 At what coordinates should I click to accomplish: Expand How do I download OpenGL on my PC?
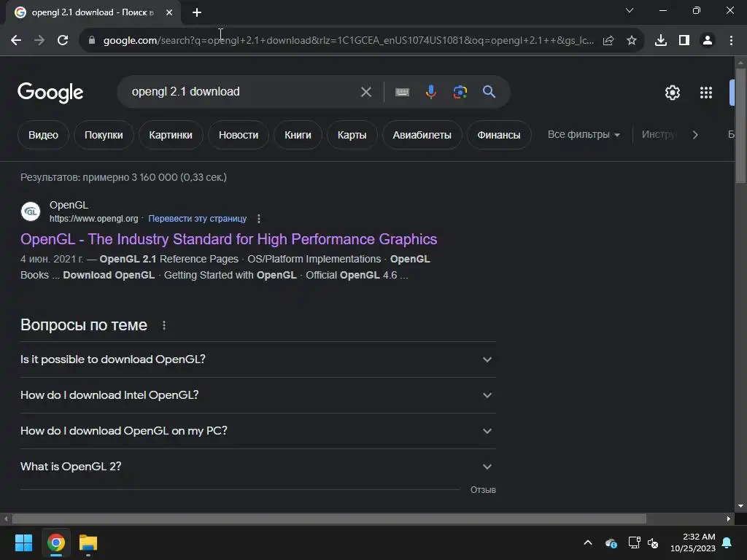click(258, 431)
